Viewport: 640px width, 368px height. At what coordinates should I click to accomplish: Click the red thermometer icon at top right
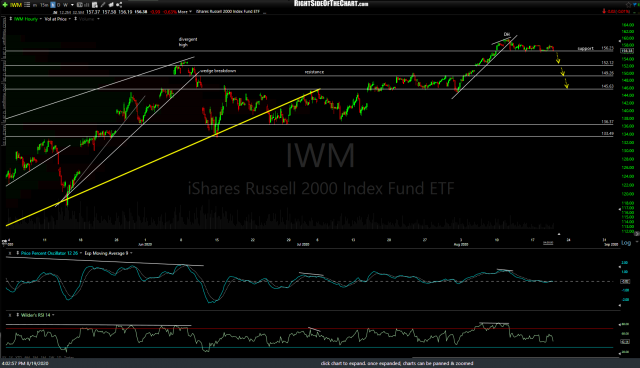click(604, 11)
